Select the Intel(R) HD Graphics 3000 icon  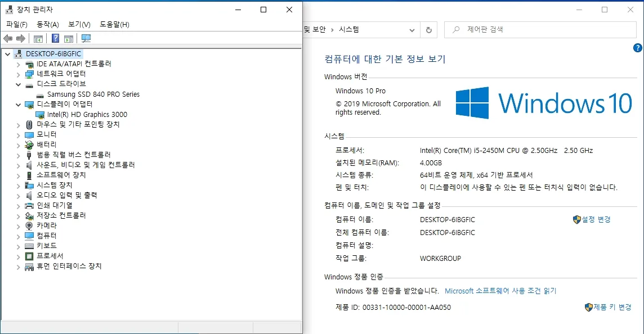40,115
